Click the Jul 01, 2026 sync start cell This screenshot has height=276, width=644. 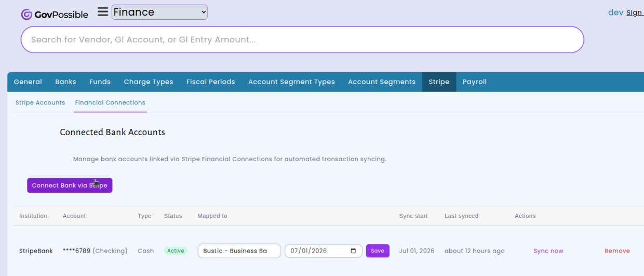(x=417, y=251)
